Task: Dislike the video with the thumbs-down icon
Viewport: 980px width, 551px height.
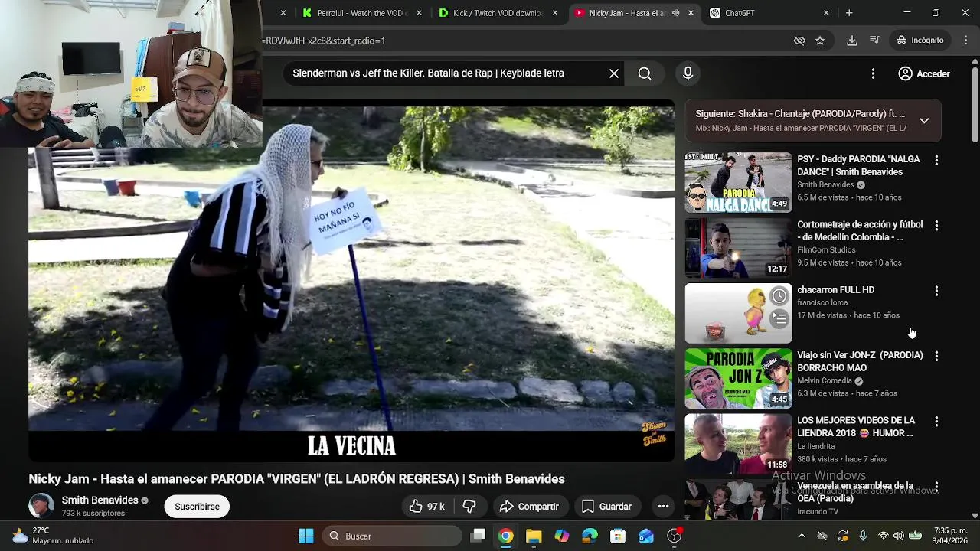Action: (x=469, y=507)
